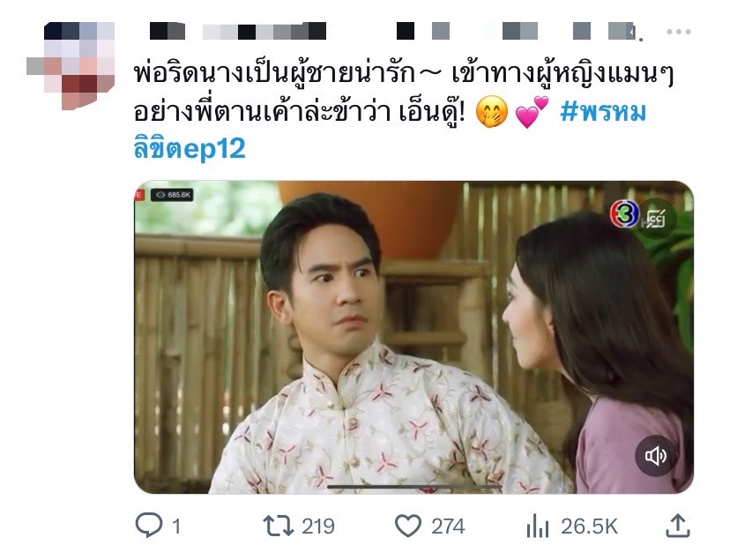The width and height of the screenshot is (730, 560).
Task: Click the video progress bar
Action: (x=413, y=487)
